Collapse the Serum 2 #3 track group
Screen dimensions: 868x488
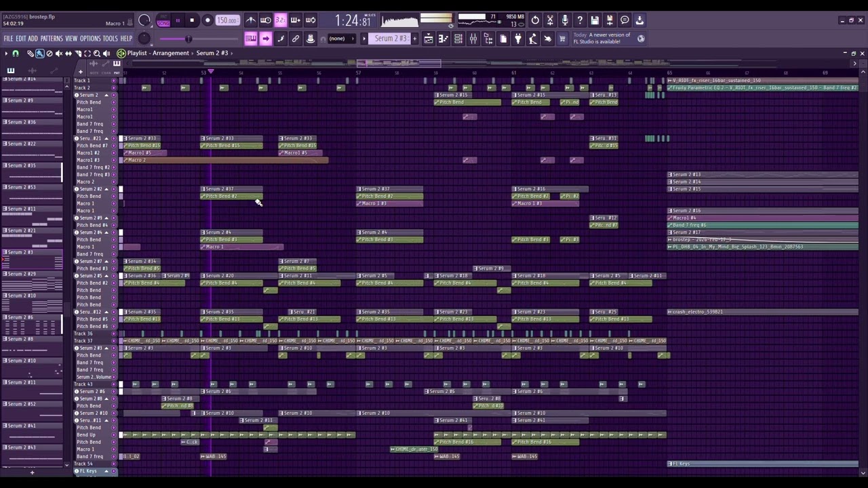tap(106, 348)
